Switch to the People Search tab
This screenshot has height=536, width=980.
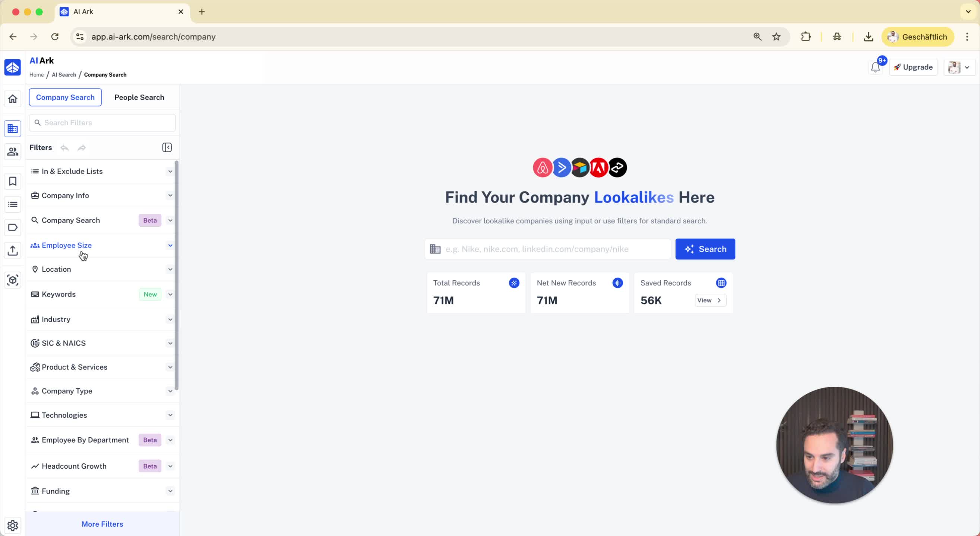(139, 97)
